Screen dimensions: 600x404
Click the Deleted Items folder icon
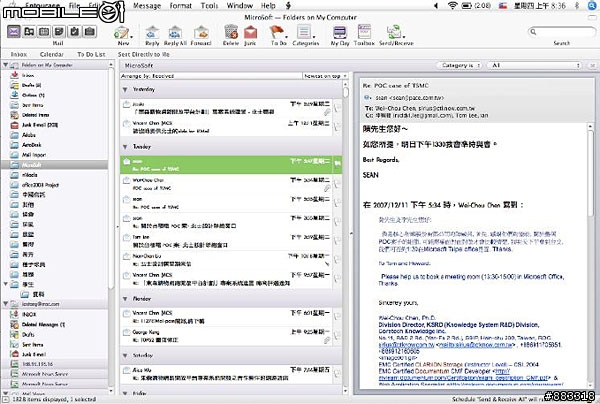(x=15, y=115)
